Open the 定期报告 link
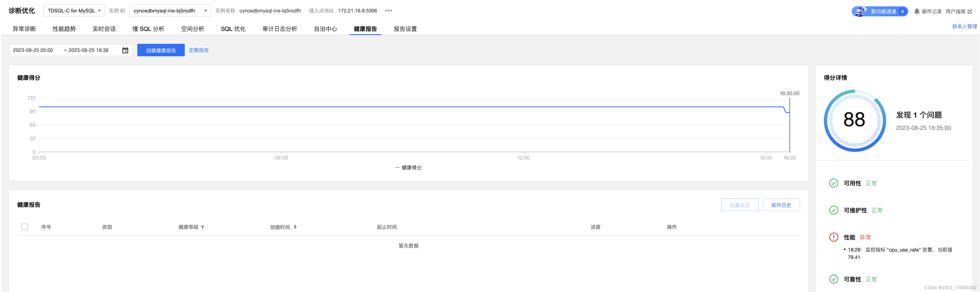 coord(199,50)
